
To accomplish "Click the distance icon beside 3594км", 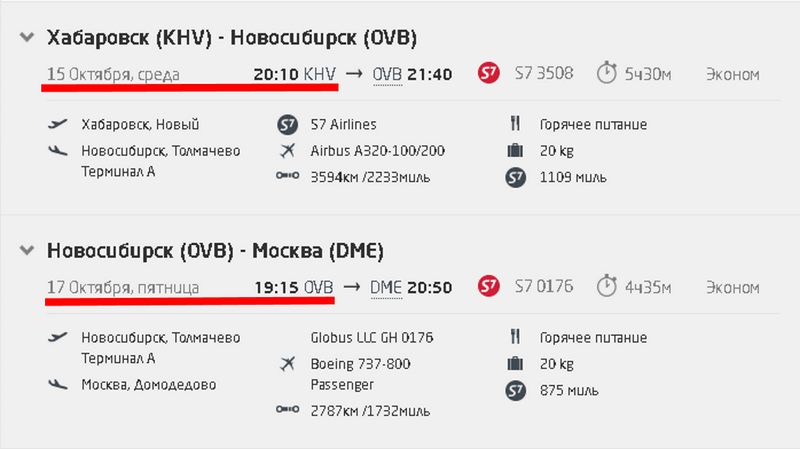I will (289, 178).
